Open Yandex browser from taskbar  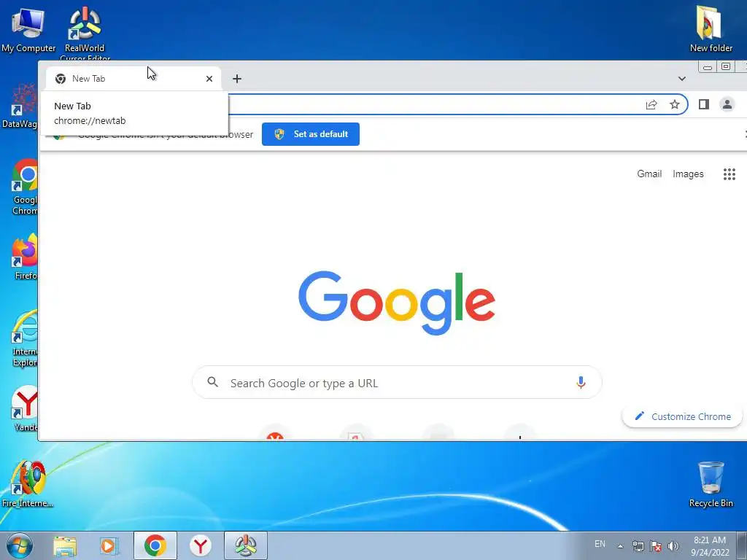point(201,545)
